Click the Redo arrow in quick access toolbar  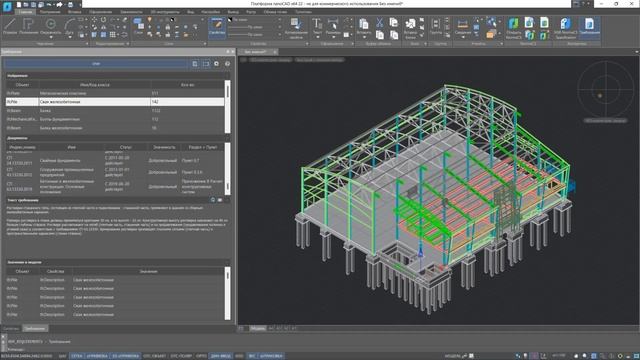pyautogui.click(x=60, y=4)
